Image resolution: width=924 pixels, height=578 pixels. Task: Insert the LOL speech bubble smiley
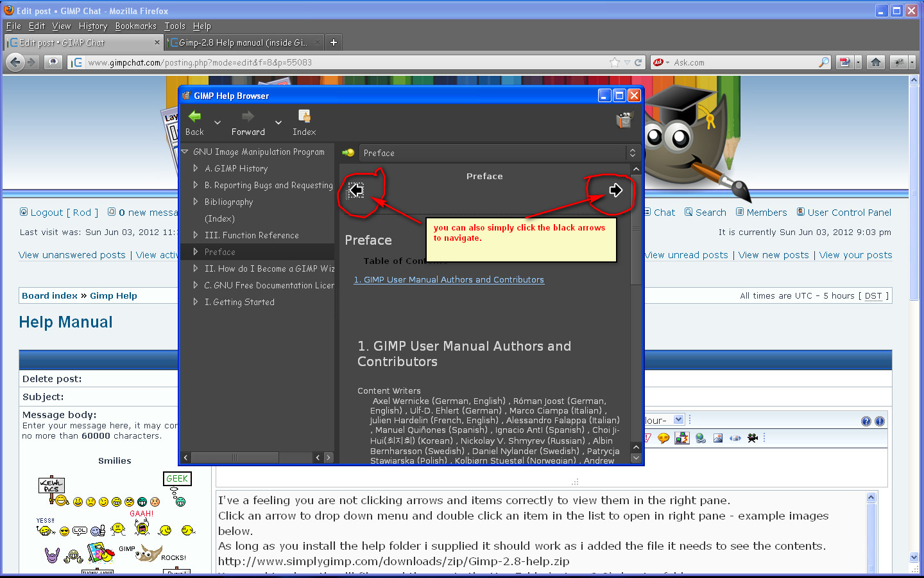pos(80,531)
